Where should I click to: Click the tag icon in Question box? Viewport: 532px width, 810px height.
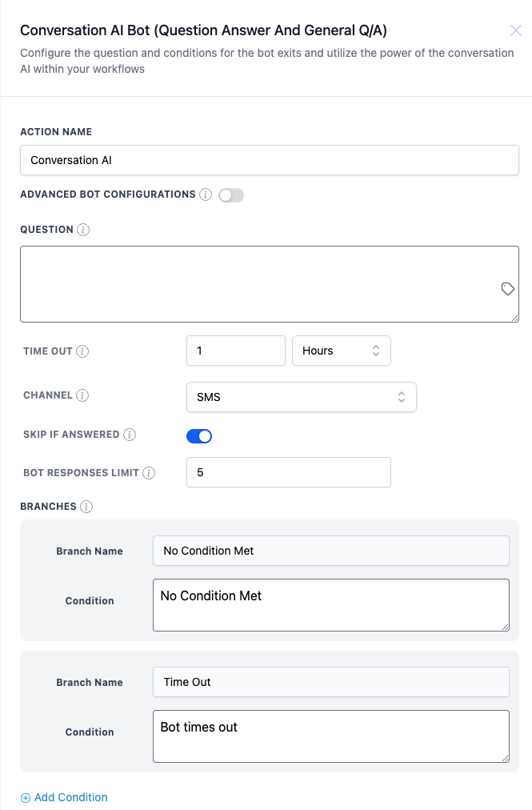click(x=507, y=289)
